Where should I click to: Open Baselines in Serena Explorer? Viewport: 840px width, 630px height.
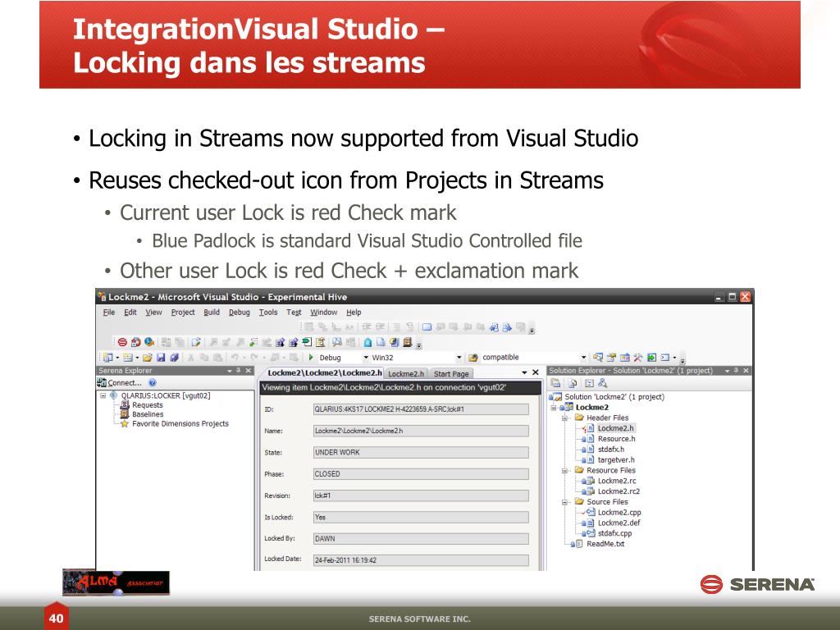pos(148,414)
